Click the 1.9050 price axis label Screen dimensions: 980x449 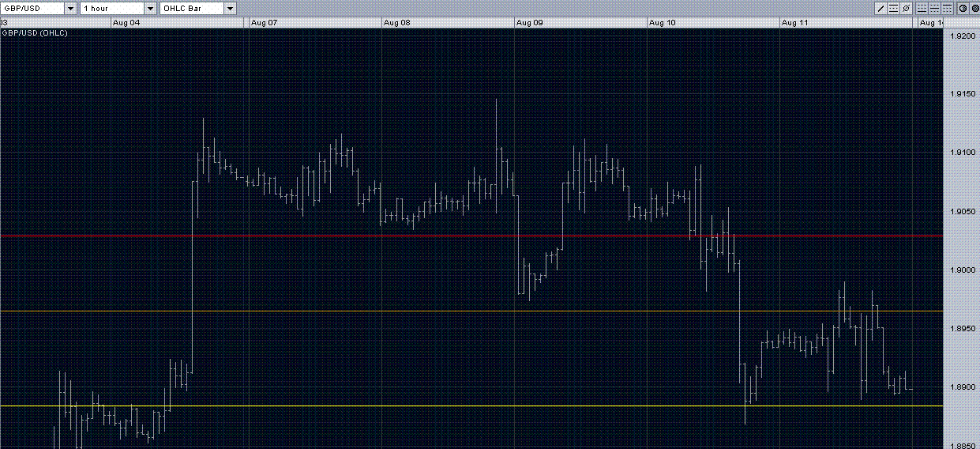(x=962, y=212)
